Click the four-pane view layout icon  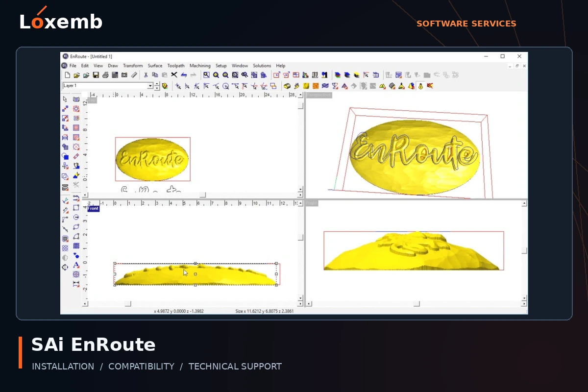coord(296,75)
